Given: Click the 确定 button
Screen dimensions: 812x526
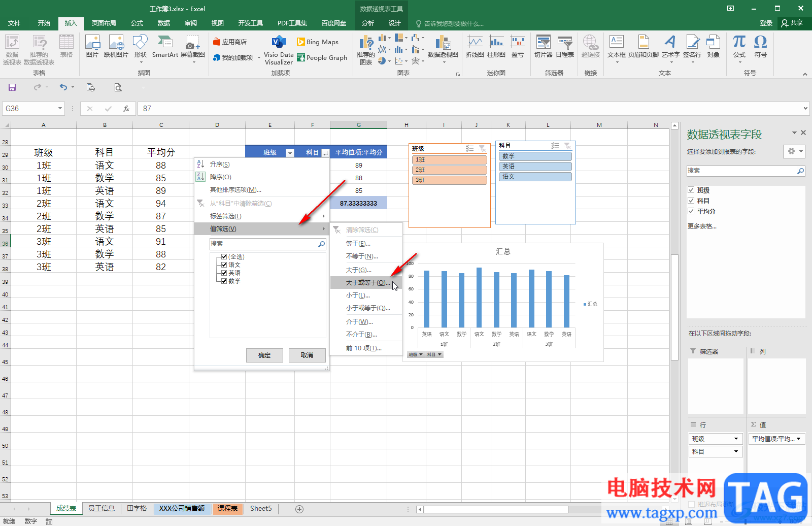Looking at the screenshot, I should (x=264, y=355).
